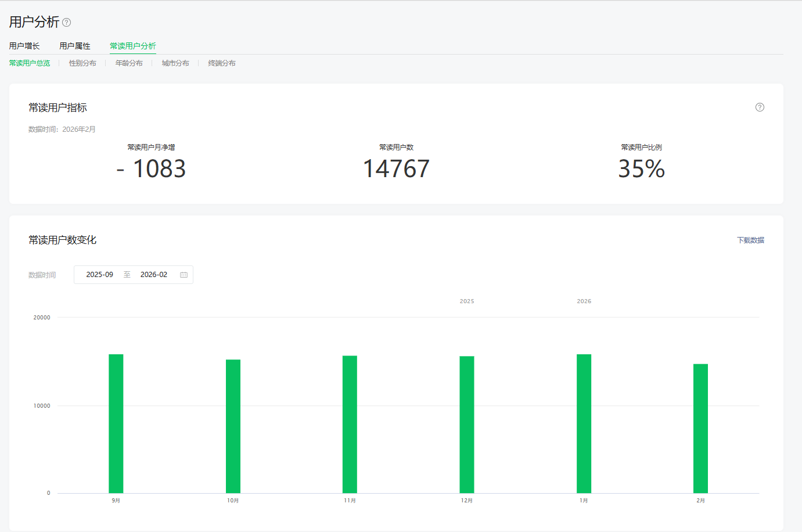This screenshot has height=532, width=802.
Task: Open the 性别分布 sub-tab
Action: [x=82, y=63]
